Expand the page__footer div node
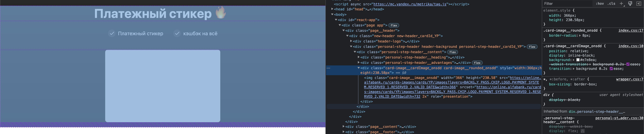 [344, 132]
